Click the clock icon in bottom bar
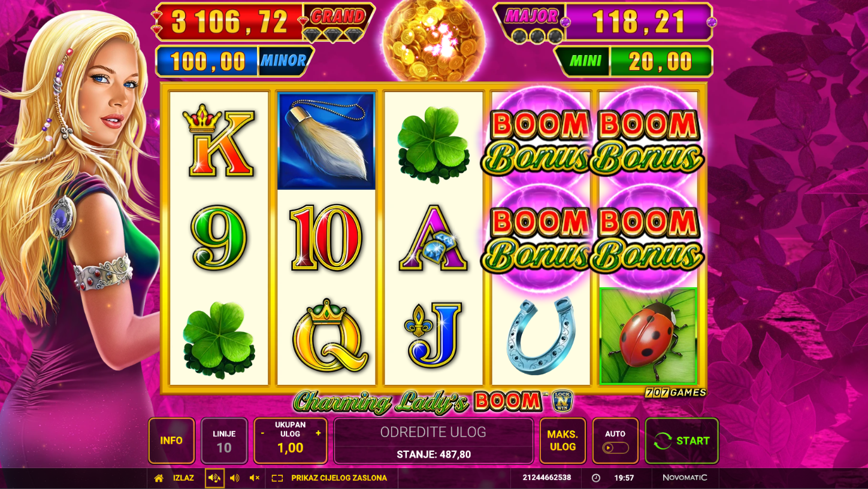Viewport: 868px width, 489px height. (596, 478)
